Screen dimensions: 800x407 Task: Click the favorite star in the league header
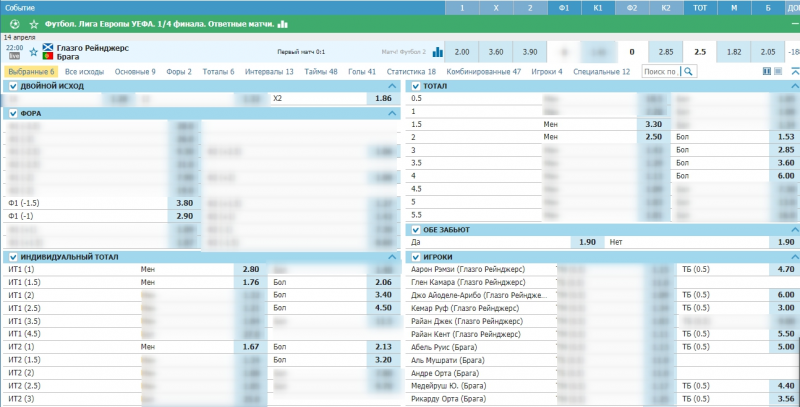click(x=33, y=23)
